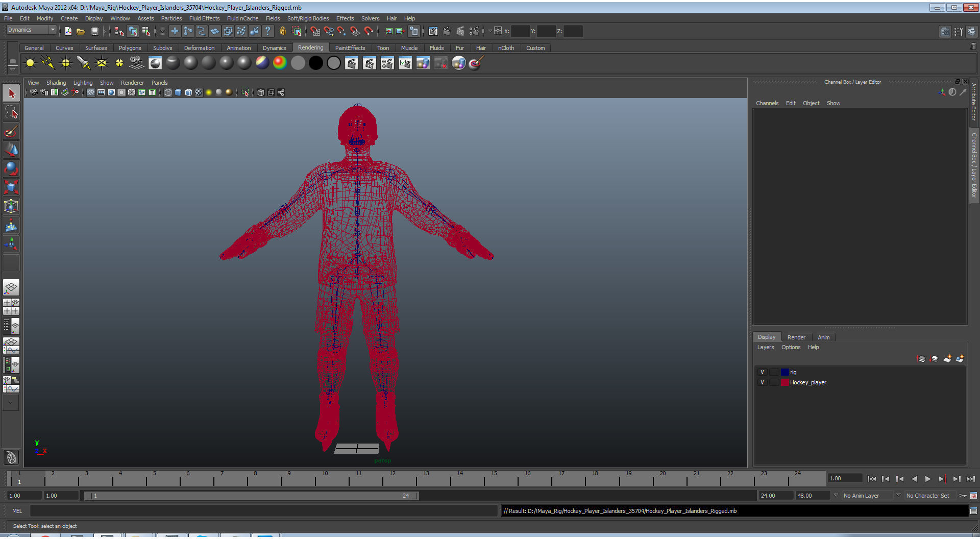The image size is (980, 539).
Task: Open animation preferences next to auto key
Action: coord(973,496)
